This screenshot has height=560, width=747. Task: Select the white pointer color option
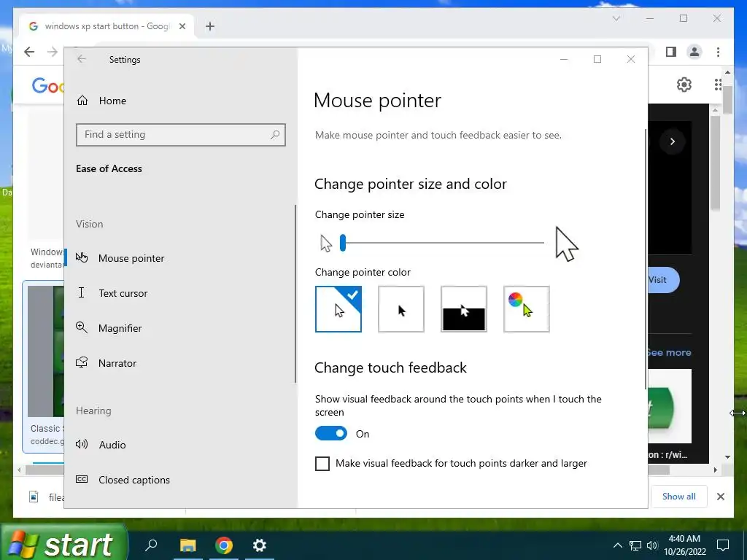coord(338,309)
